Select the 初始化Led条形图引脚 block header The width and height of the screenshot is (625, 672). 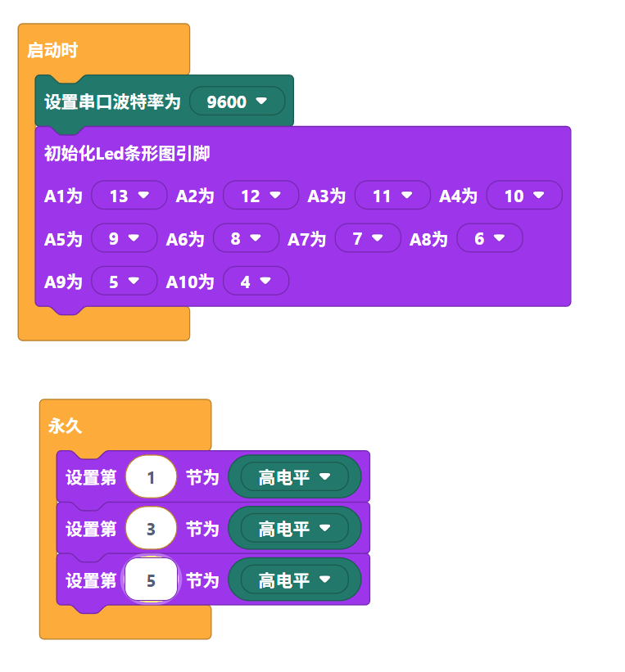[x=127, y=153]
